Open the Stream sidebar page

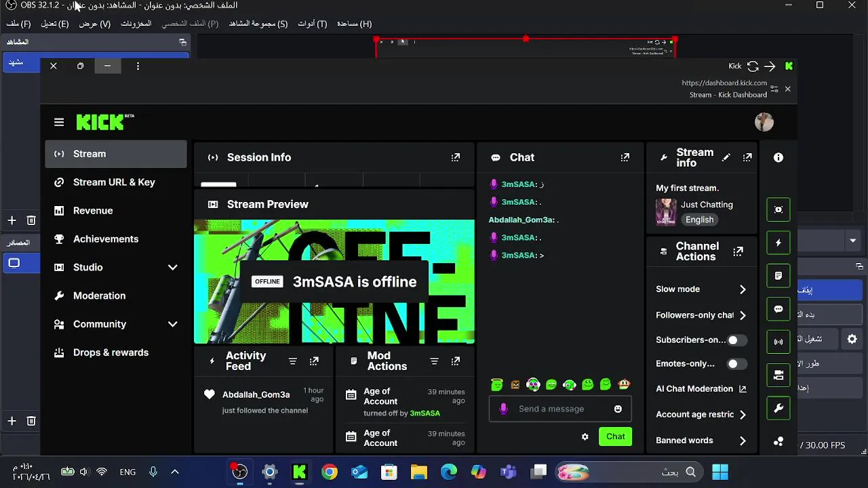(116, 154)
